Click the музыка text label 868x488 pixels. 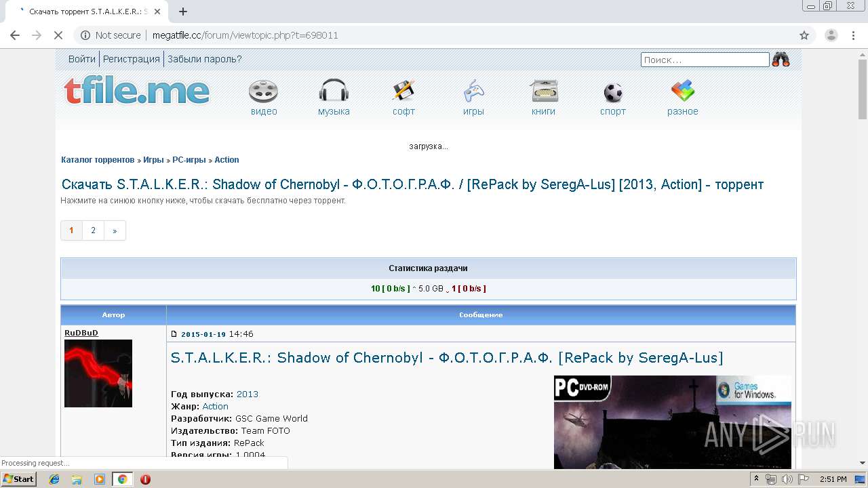pyautogui.click(x=334, y=112)
